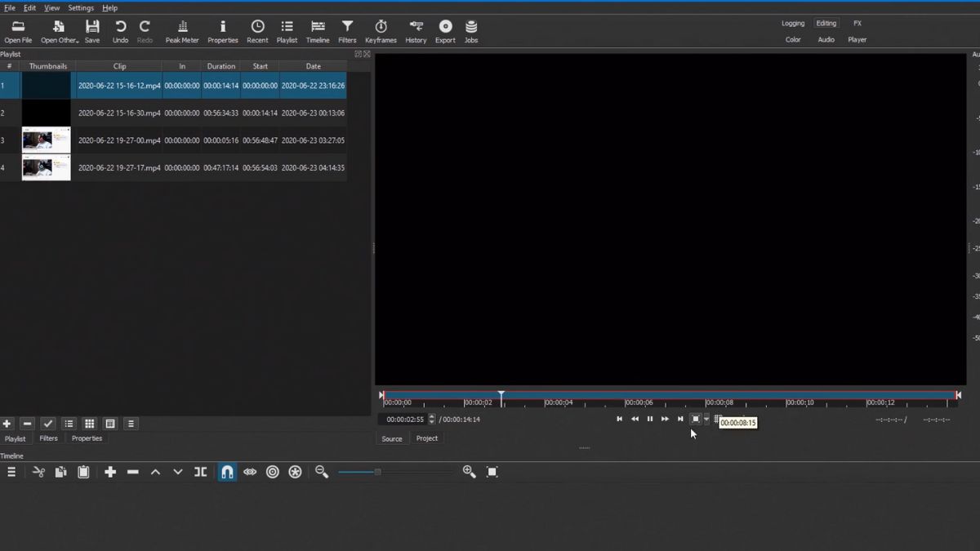Open the Filters panel from toolbar
Viewport: 980px width, 551px height.
pyautogui.click(x=347, y=32)
